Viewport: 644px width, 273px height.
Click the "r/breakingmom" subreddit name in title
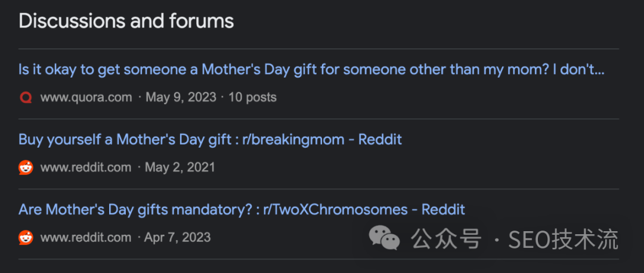(293, 140)
